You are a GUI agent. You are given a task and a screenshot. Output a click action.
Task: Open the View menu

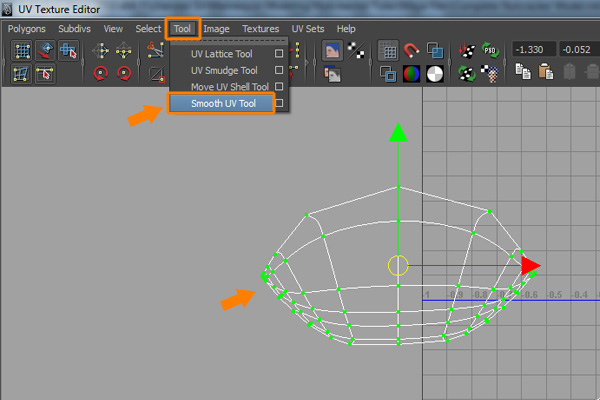[x=113, y=29]
